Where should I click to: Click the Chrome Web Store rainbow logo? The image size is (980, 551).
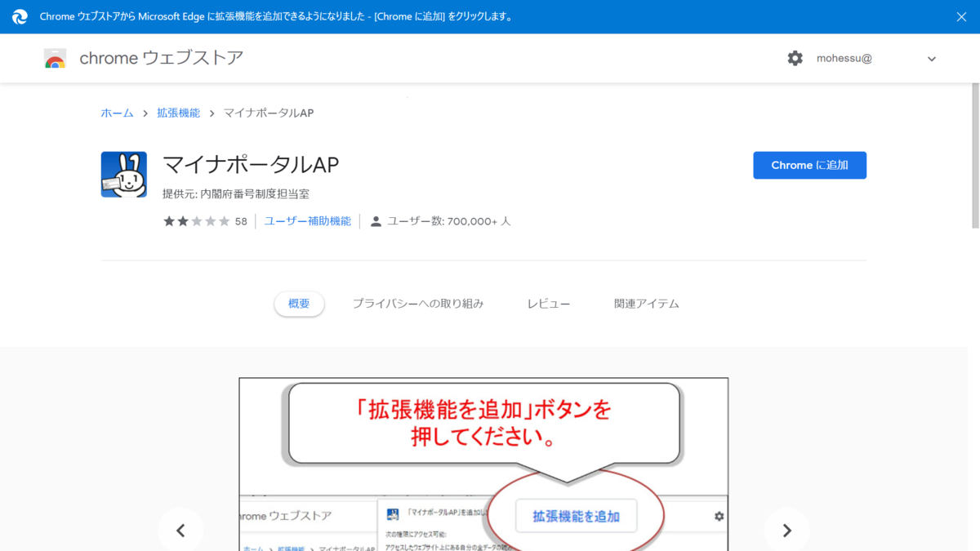coord(55,59)
